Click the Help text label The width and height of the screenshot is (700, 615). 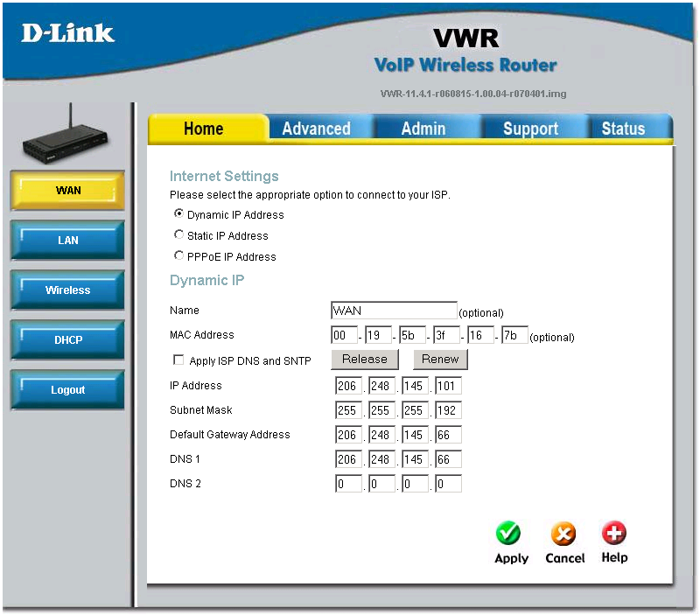tap(614, 557)
